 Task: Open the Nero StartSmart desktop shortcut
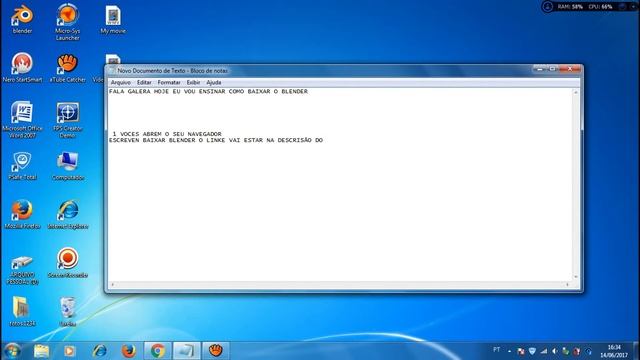pyautogui.click(x=22, y=68)
